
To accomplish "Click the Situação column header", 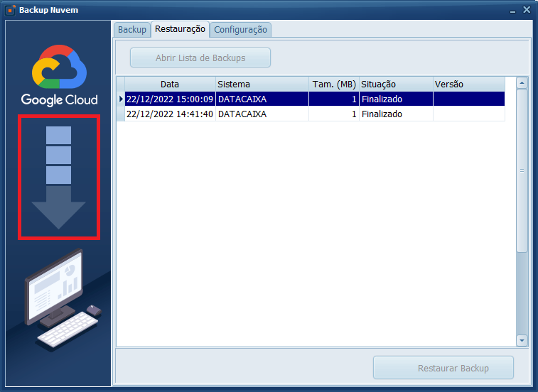I will tap(396, 85).
